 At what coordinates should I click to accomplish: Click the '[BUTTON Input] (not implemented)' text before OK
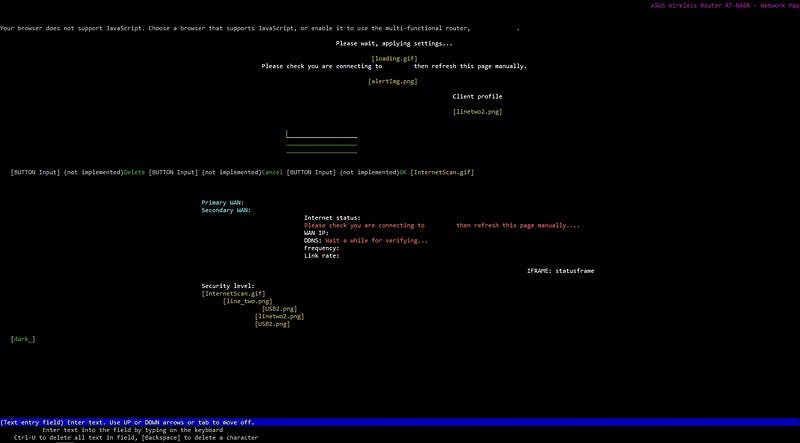[x=343, y=173]
